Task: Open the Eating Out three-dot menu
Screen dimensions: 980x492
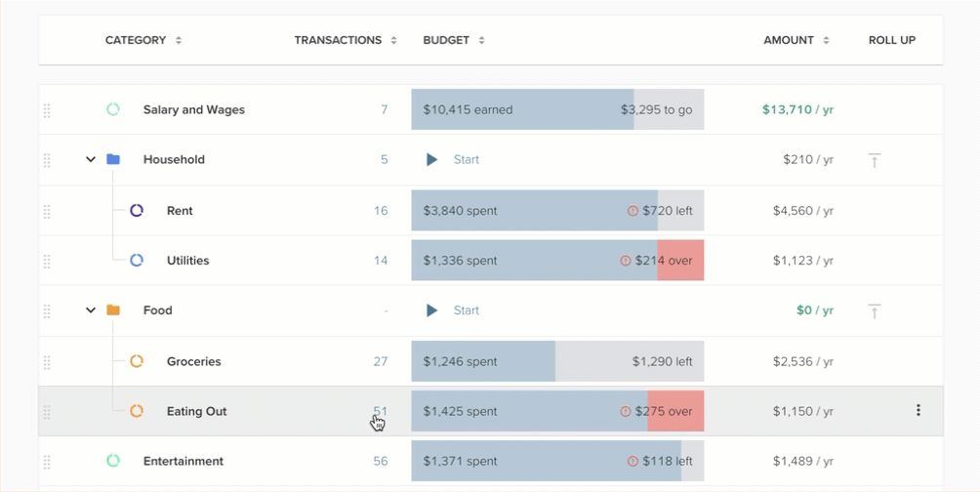Action: [919, 411]
